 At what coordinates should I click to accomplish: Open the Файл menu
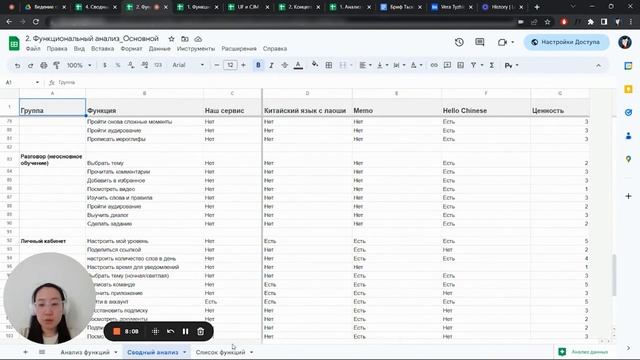tap(33, 49)
